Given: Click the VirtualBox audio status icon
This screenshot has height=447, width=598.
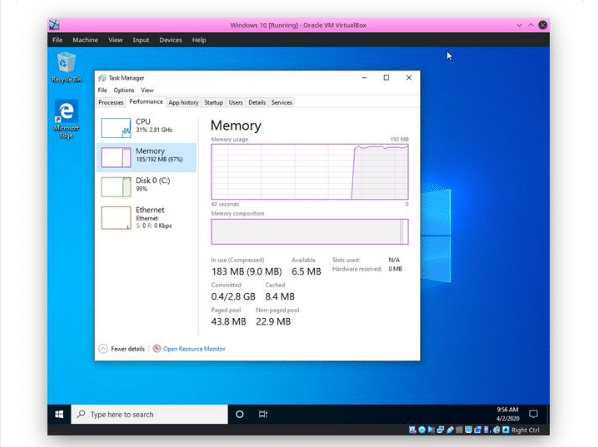Looking at the screenshot, I should [x=431, y=430].
